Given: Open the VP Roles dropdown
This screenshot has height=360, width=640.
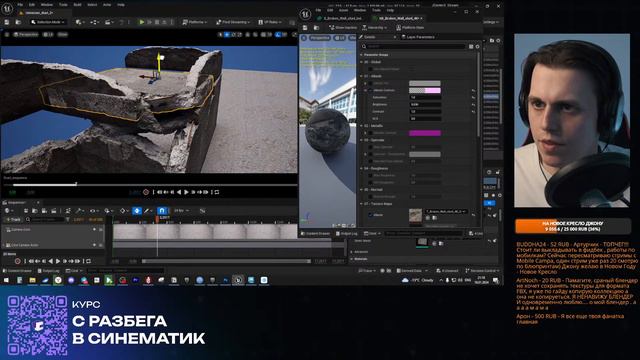Looking at the screenshot, I should 270,22.
